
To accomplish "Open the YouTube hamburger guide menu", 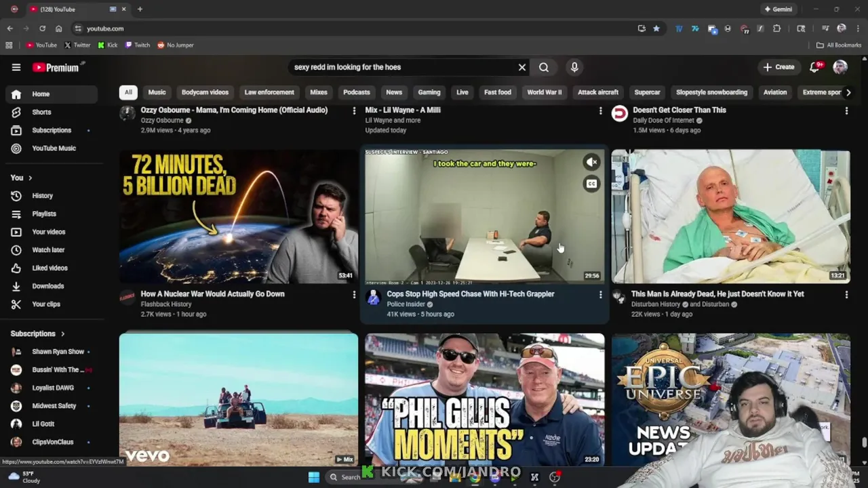I will (x=16, y=67).
